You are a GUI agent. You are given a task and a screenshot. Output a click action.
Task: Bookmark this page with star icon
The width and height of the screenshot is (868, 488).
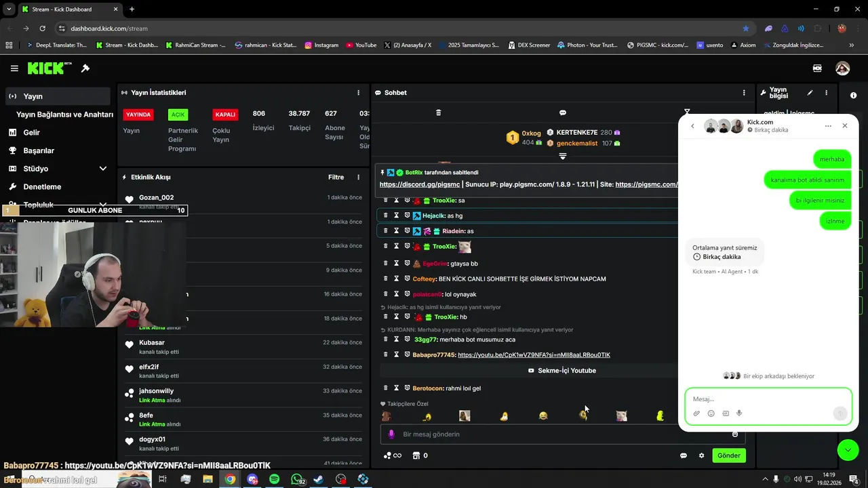[x=746, y=28]
